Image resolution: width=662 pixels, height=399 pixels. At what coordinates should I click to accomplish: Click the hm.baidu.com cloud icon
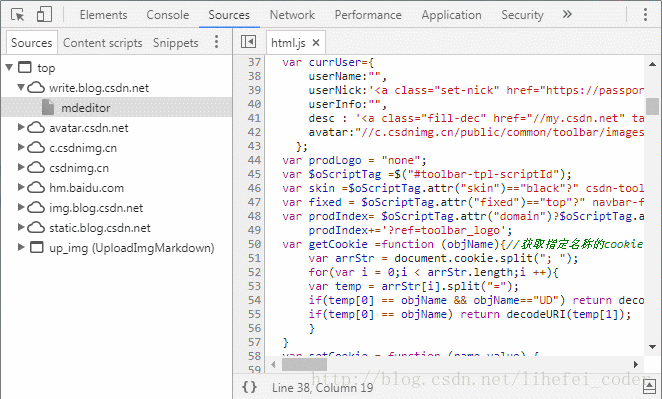[36, 187]
